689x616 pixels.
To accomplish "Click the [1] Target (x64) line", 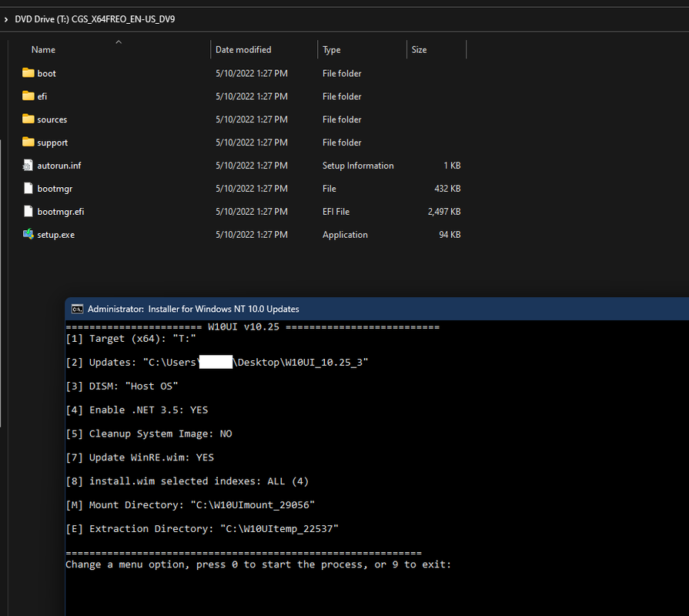I will [131, 339].
